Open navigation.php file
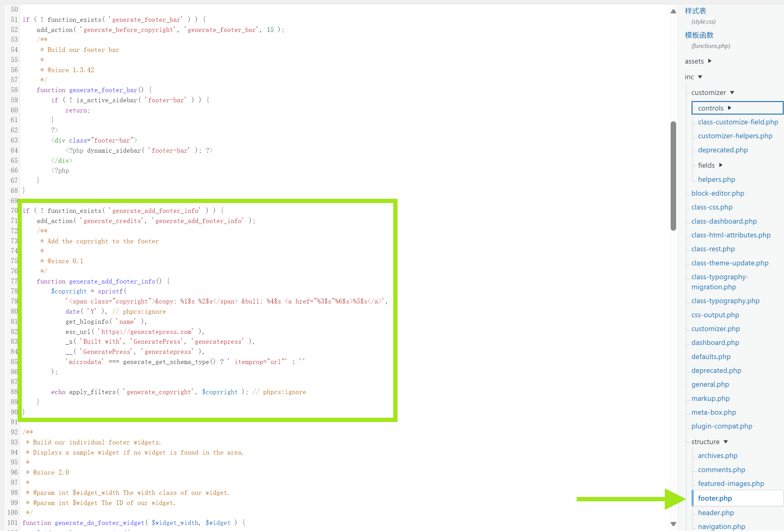This screenshot has height=532, width=784. [x=721, y=527]
